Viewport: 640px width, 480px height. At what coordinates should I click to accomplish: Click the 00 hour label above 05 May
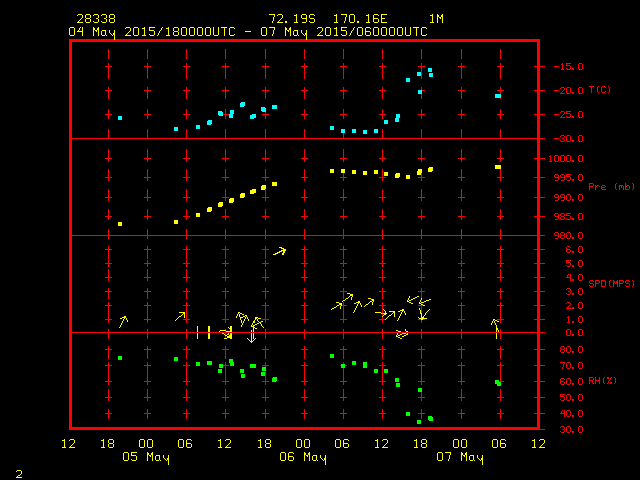(x=146, y=444)
